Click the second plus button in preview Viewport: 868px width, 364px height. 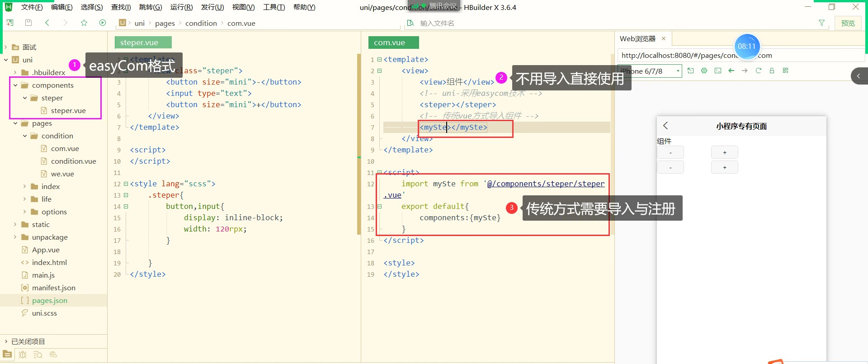point(725,167)
